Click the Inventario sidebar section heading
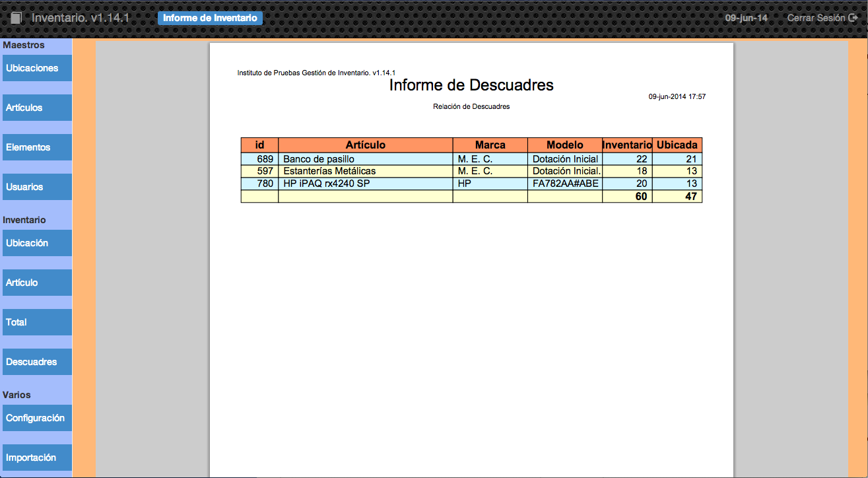The width and height of the screenshot is (868, 478). (24, 220)
